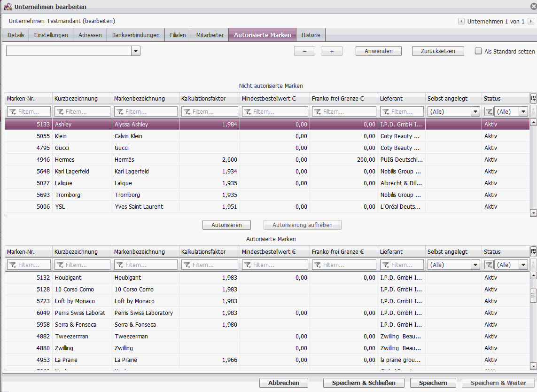The width and height of the screenshot is (537, 392).
Task: Focus Markenbezeichnung filter field in Nicht autorisierte Marken table
Action: [146, 112]
